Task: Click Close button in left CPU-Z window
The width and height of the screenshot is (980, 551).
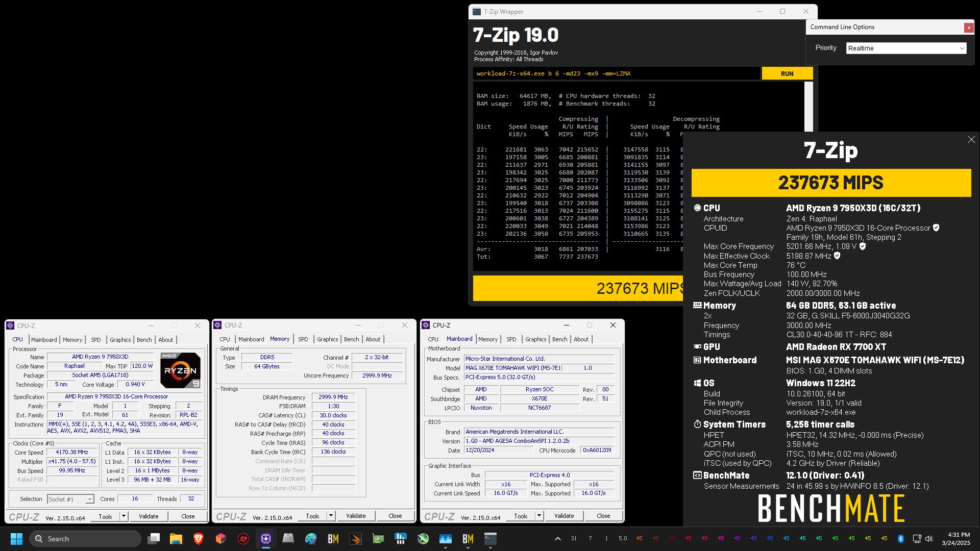Action: pyautogui.click(x=188, y=516)
